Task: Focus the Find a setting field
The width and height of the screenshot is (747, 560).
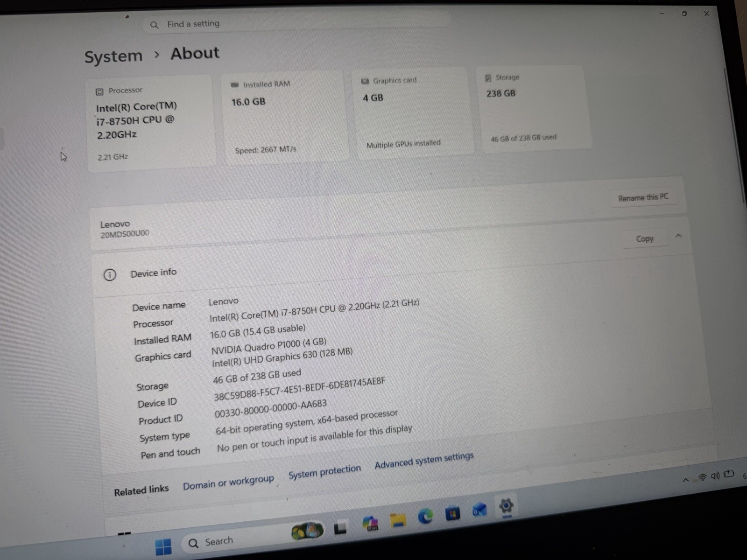Action: click(x=296, y=22)
